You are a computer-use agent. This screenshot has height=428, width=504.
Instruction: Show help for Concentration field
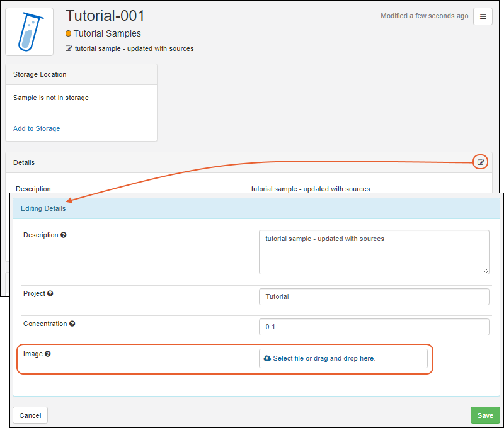tap(72, 324)
